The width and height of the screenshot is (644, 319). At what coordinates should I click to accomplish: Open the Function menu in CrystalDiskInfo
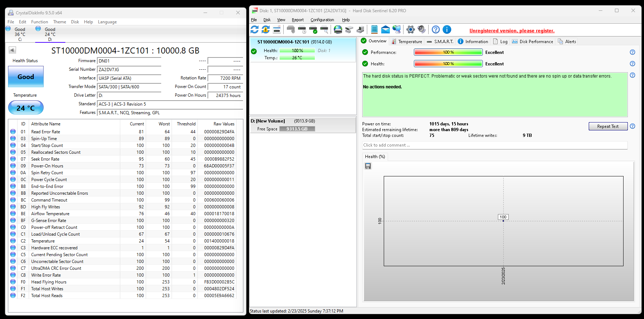point(39,22)
